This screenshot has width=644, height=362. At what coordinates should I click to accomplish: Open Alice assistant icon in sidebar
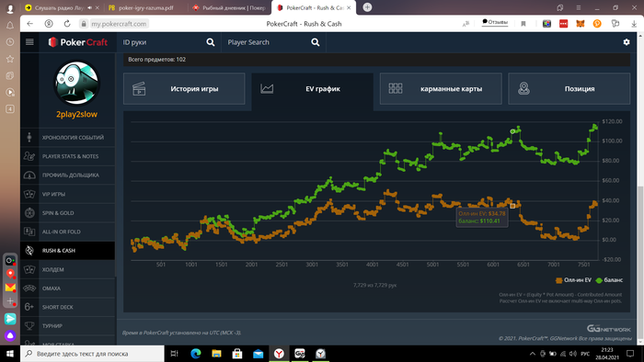(10, 335)
